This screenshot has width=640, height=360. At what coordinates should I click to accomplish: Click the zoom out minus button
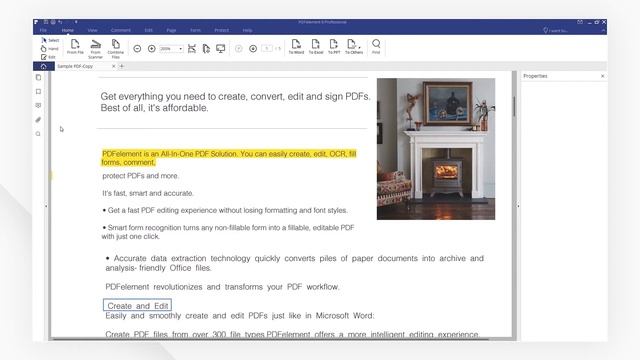click(137, 49)
